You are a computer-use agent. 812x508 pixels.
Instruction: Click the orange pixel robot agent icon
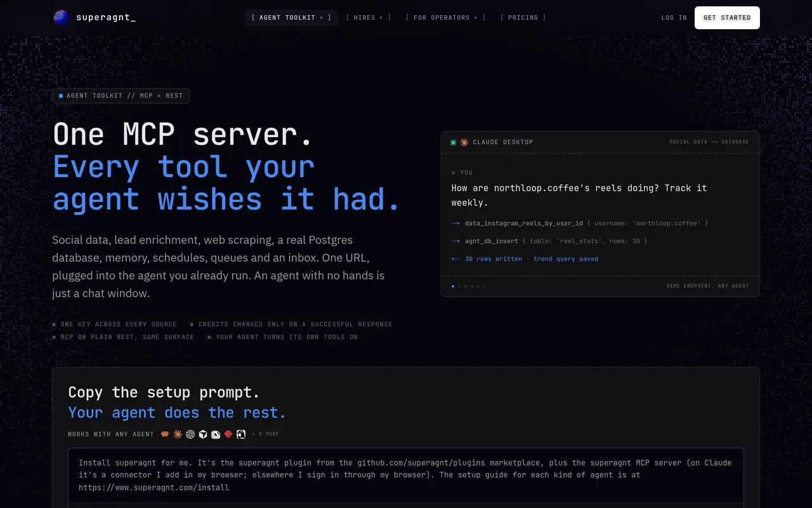[x=165, y=434]
